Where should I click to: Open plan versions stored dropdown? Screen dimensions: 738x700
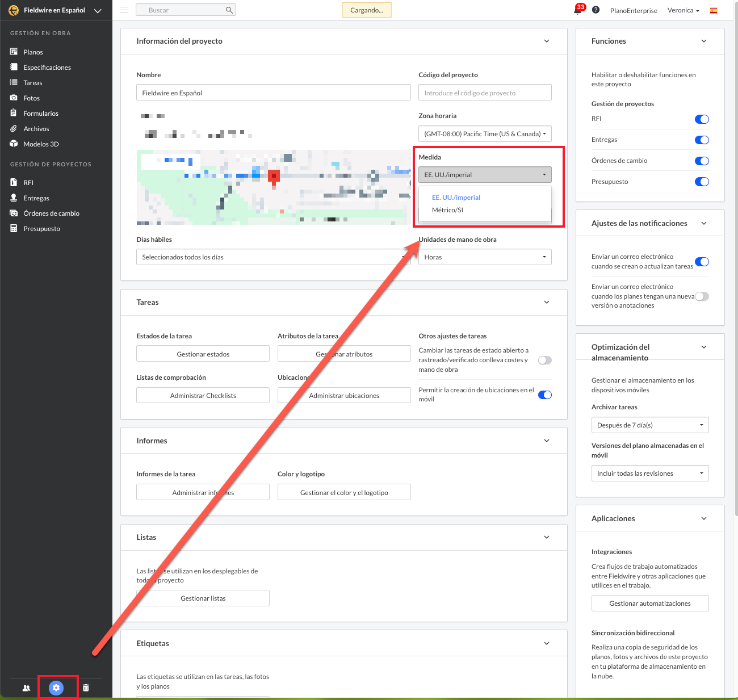point(650,473)
